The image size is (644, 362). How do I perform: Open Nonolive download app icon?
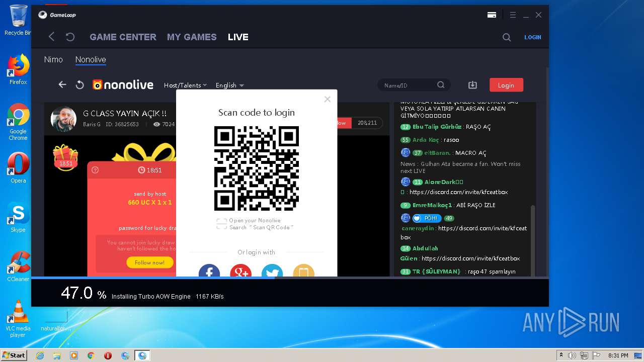(x=472, y=85)
